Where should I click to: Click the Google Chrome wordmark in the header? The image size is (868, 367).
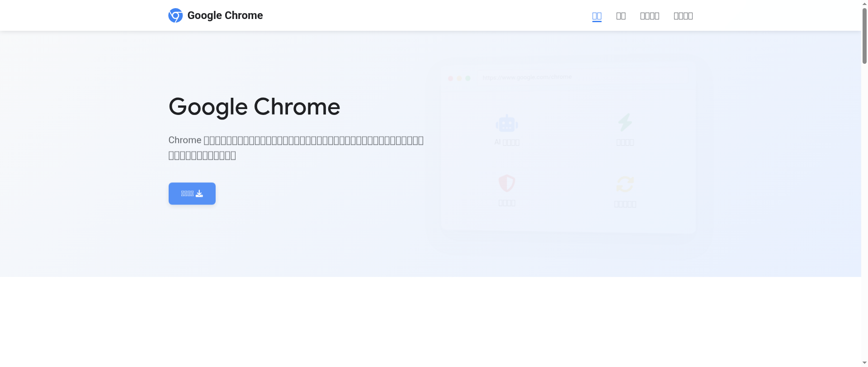(x=225, y=15)
